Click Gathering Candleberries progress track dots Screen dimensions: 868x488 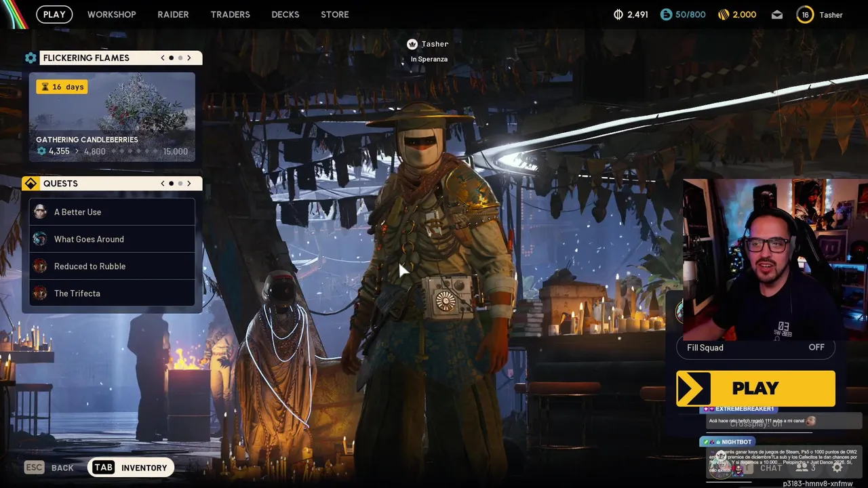(x=134, y=152)
